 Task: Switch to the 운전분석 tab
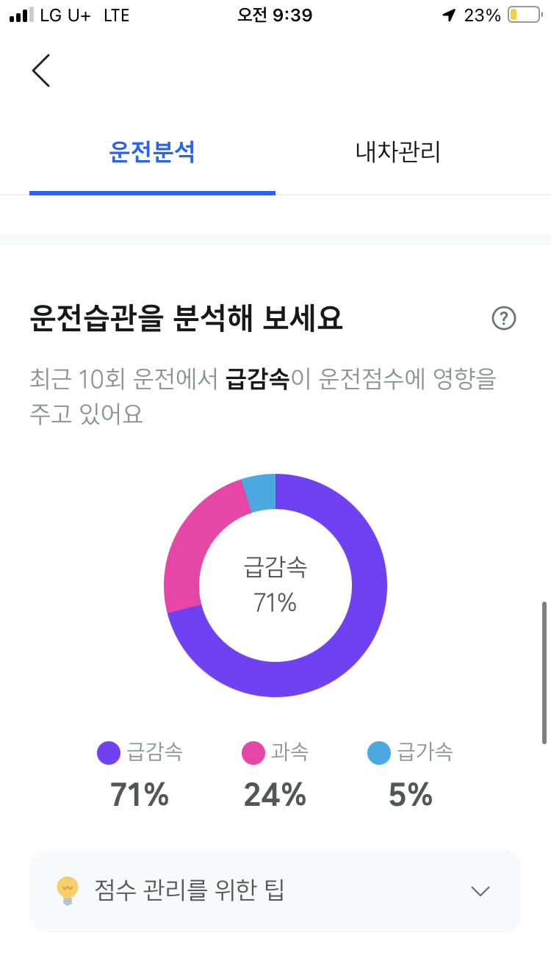[152, 152]
